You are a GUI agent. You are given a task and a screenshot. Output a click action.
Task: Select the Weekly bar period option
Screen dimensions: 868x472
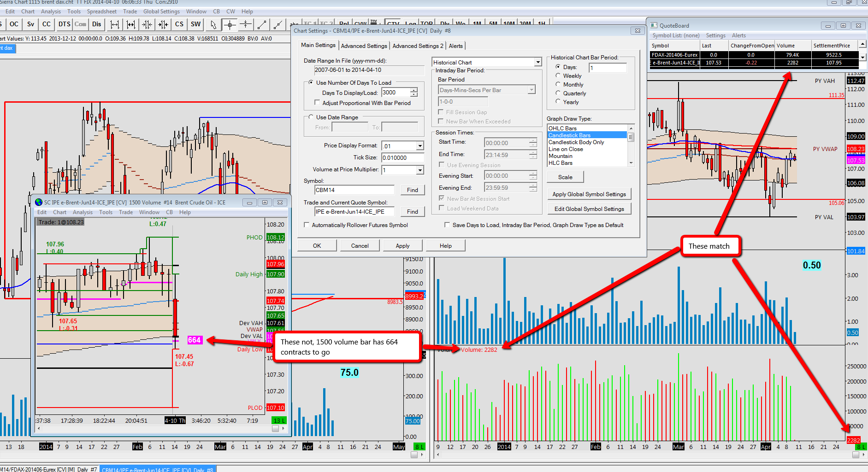click(x=558, y=76)
